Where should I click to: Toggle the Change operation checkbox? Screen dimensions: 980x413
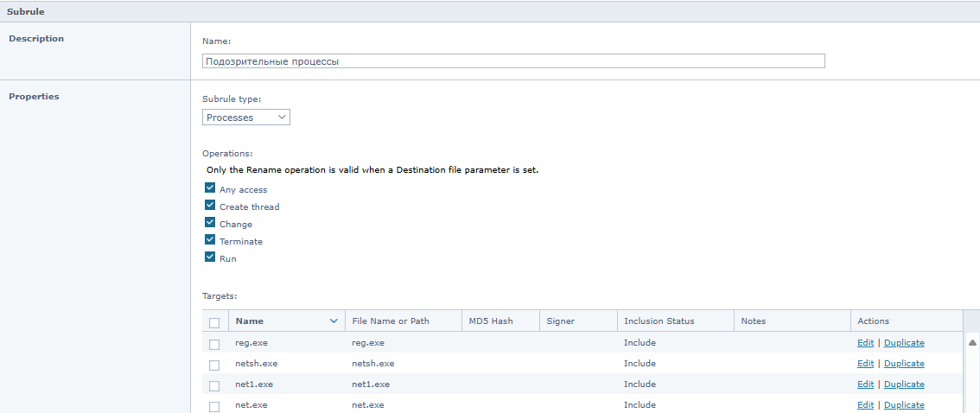point(210,222)
